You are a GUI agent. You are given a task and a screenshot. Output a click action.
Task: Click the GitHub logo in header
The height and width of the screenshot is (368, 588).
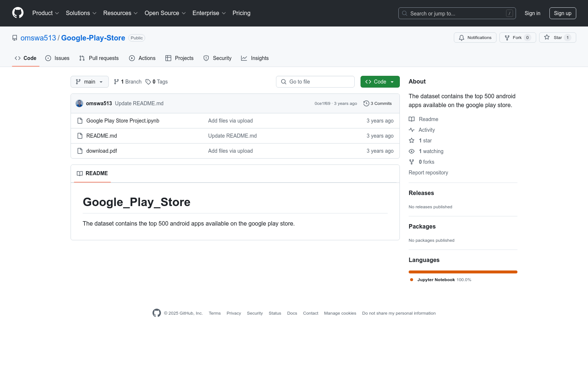pyautogui.click(x=18, y=13)
